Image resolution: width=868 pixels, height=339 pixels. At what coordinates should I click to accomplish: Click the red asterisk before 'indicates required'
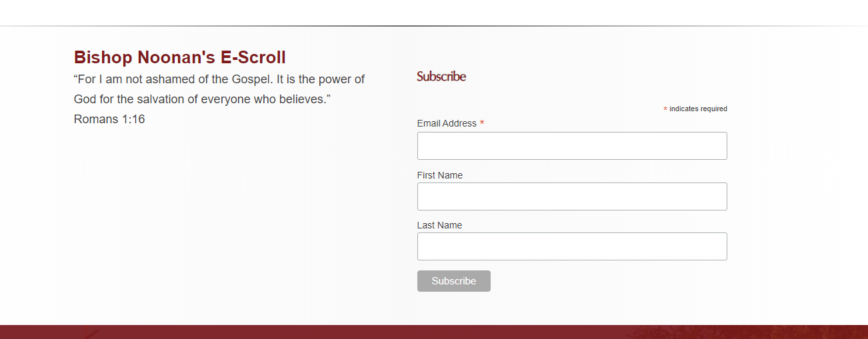pos(665,109)
